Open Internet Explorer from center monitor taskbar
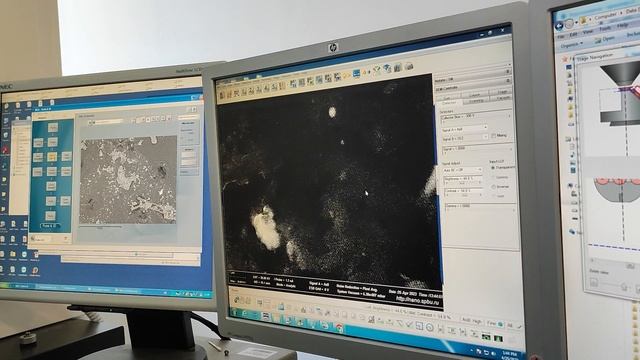 [245, 313]
